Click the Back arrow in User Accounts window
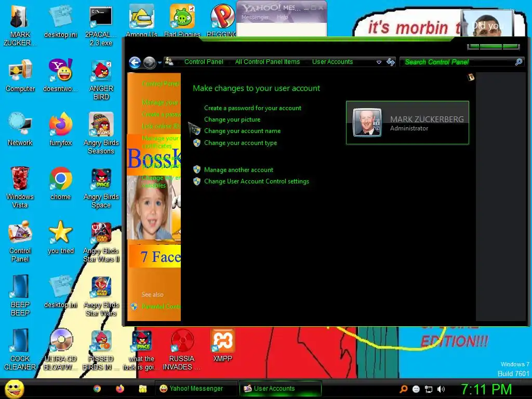Screen dimensions: 532x399 click(x=135, y=62)
